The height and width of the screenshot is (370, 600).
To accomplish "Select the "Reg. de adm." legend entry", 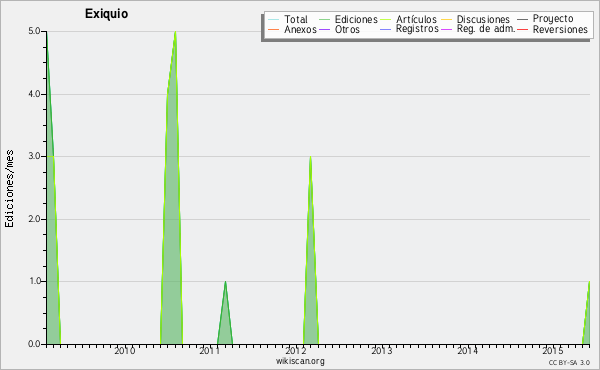I will (486, 29).
